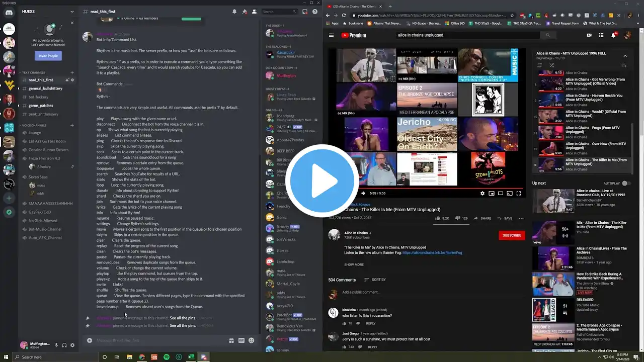Collapse the Text Channels category
This screenshot has height=362, width=644.
33,72
